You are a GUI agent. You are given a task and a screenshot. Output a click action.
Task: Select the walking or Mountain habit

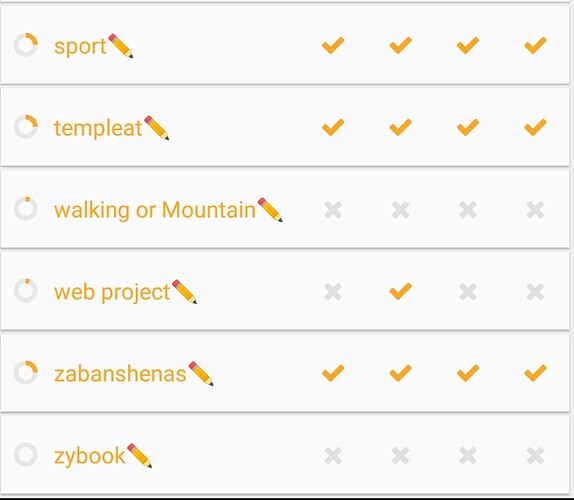[154, 210]
